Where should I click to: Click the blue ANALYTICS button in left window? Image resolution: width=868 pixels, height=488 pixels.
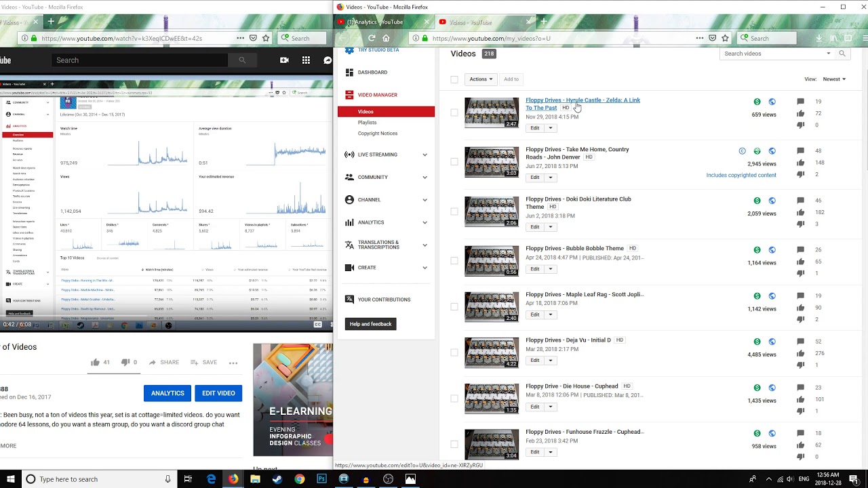coord(167,393)
